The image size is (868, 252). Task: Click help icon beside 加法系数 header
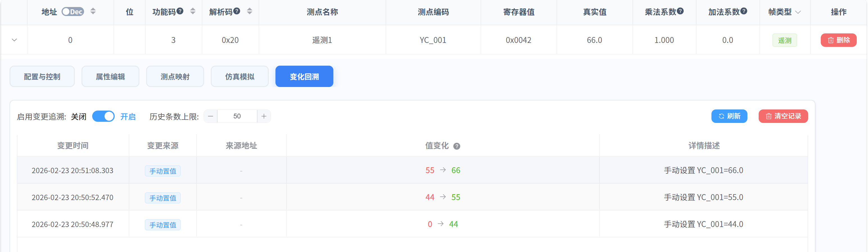pyautogui.click(x=744, y=11)
